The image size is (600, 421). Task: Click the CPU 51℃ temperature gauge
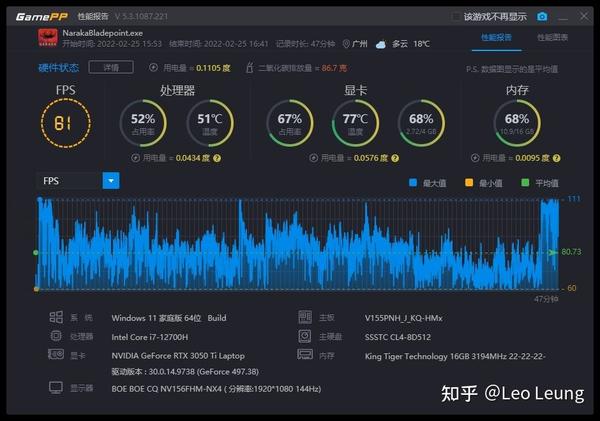(x=210, y=123)
